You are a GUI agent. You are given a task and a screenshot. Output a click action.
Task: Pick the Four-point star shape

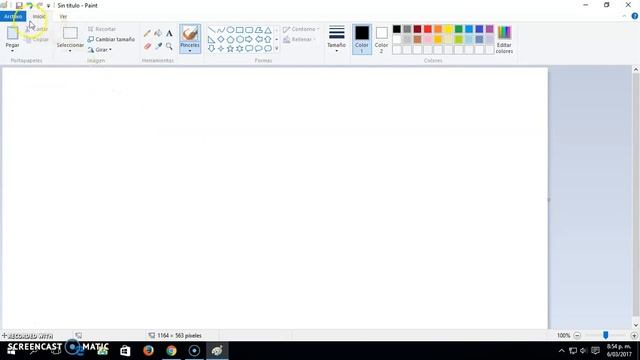(x=221, y=49)
